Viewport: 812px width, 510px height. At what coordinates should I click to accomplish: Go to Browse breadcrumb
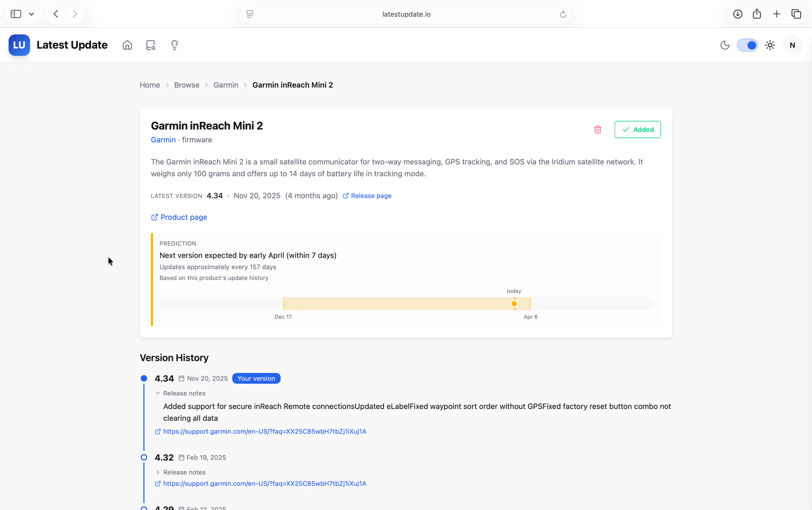(x=187, y=85)
